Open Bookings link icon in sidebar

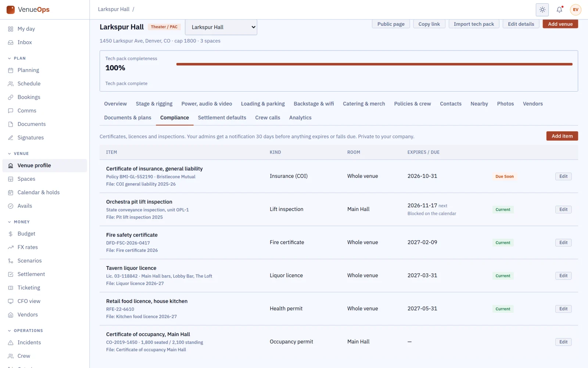[11, 97]
